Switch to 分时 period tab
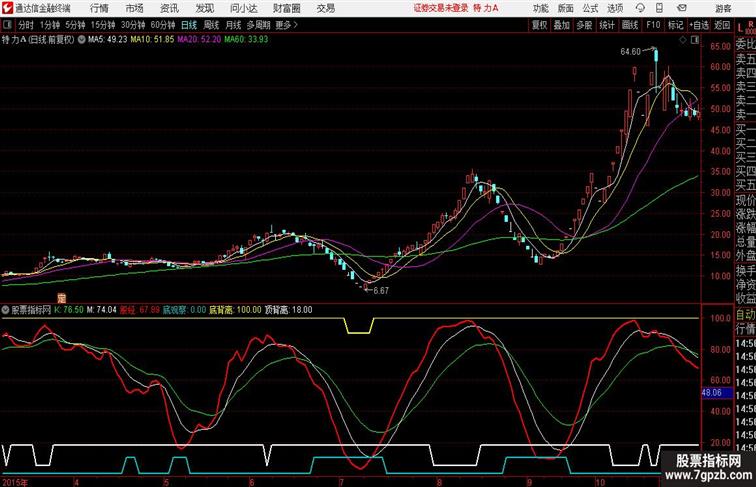756x487 pixels. click(26, 25)
